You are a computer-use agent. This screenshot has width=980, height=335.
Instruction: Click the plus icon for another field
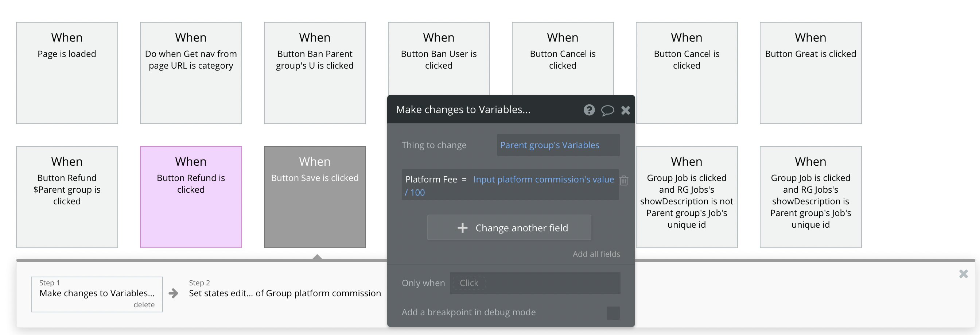tap(462, 228)
